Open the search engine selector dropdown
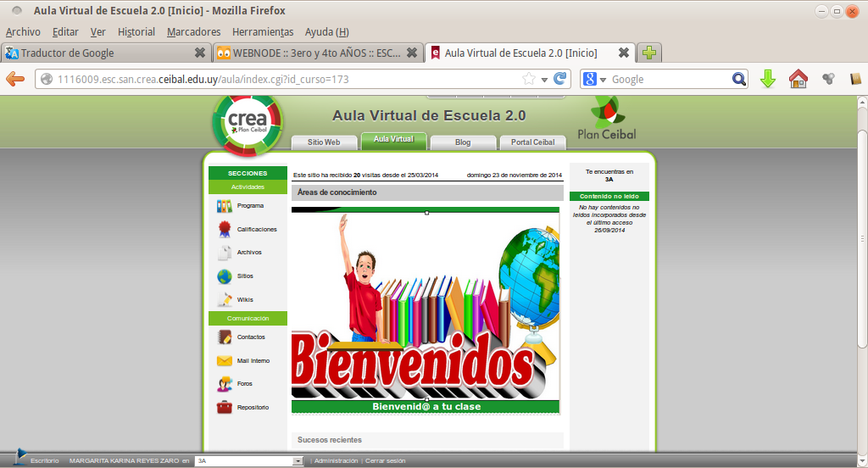This screenshot has width=868, height=468. pyautogui.click(x=595, y=79)
